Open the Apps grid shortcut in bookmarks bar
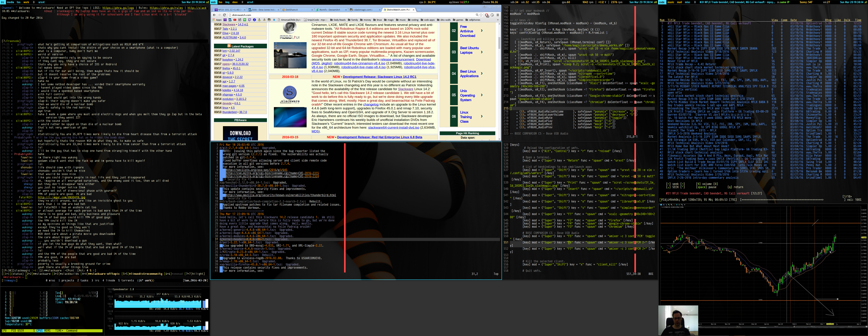868x336 pixels. (x=217, y=20)
